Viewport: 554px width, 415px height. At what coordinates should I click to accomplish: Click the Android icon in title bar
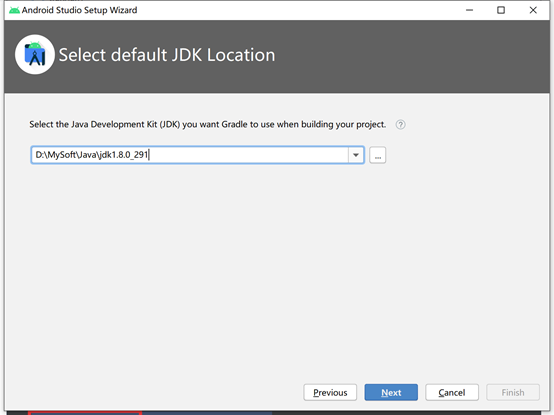click(x=14, y=10)
